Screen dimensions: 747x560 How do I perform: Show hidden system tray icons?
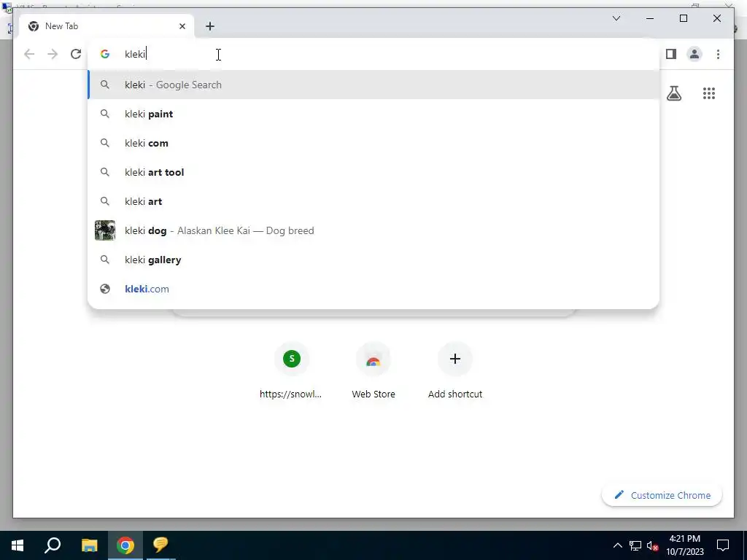[x=617, y=545]
